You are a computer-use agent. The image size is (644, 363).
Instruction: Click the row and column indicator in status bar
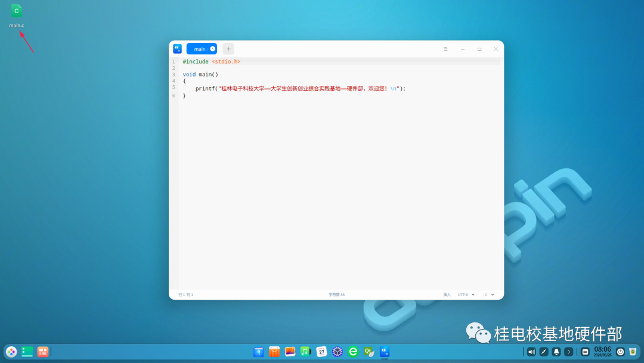[185, 295]
